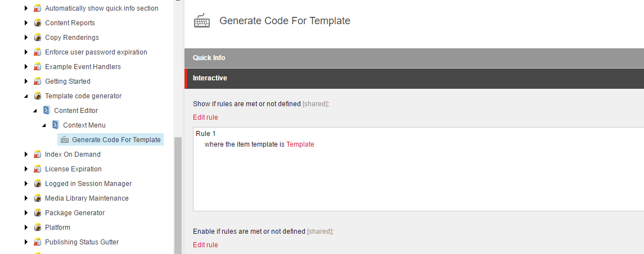Collapse the Context Menu tree node
The image size is (644, 254).
tap(44, 125)
